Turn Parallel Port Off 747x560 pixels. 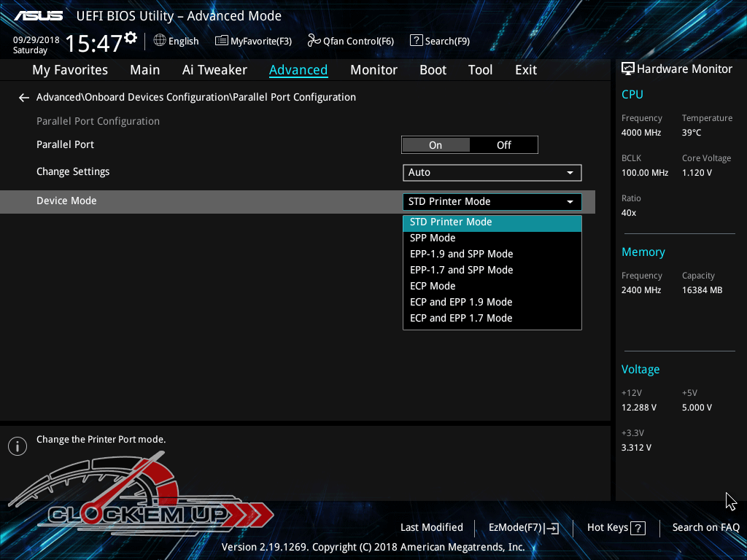click(x=504, y=145)
